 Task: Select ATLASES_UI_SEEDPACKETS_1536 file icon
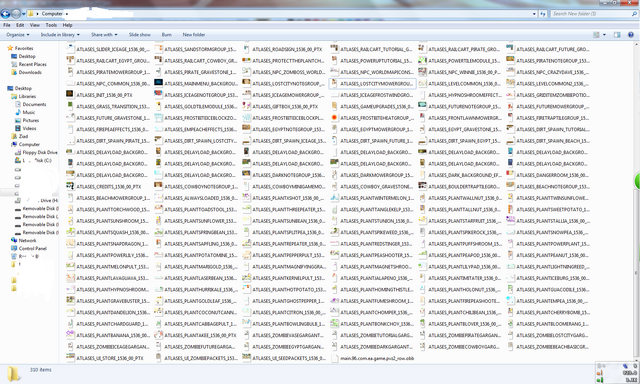[246, 357]
